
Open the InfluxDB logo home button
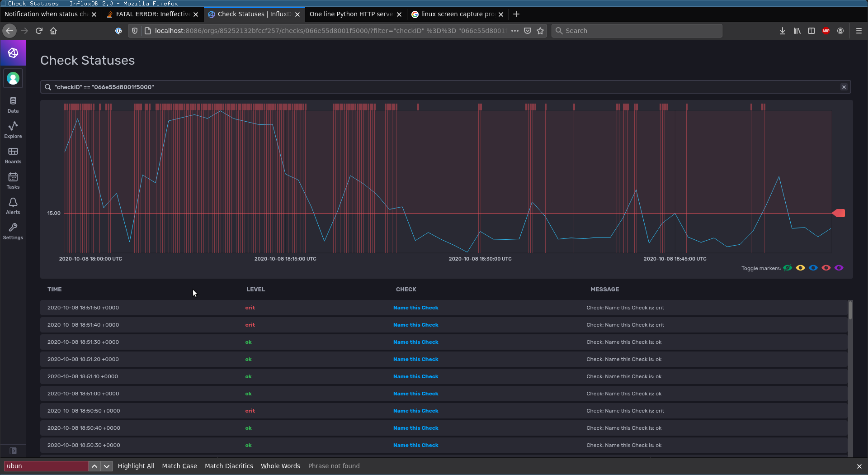coord(13,53)
